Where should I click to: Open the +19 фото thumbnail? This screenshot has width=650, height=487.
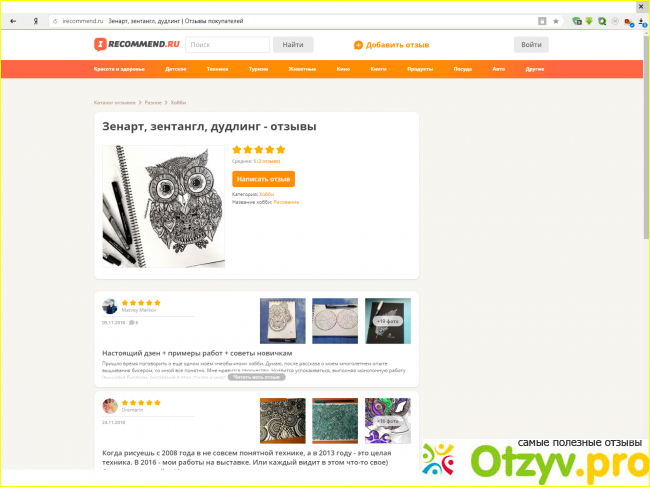click(x=388, y=321)
